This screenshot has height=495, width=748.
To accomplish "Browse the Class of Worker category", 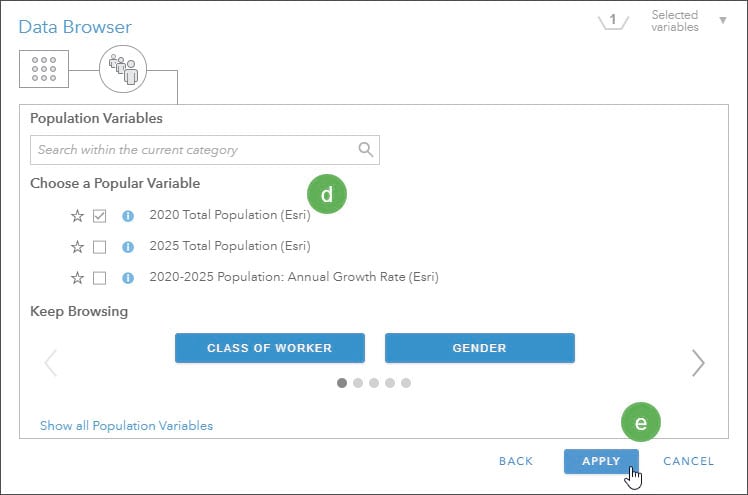I will pos(269,348).
